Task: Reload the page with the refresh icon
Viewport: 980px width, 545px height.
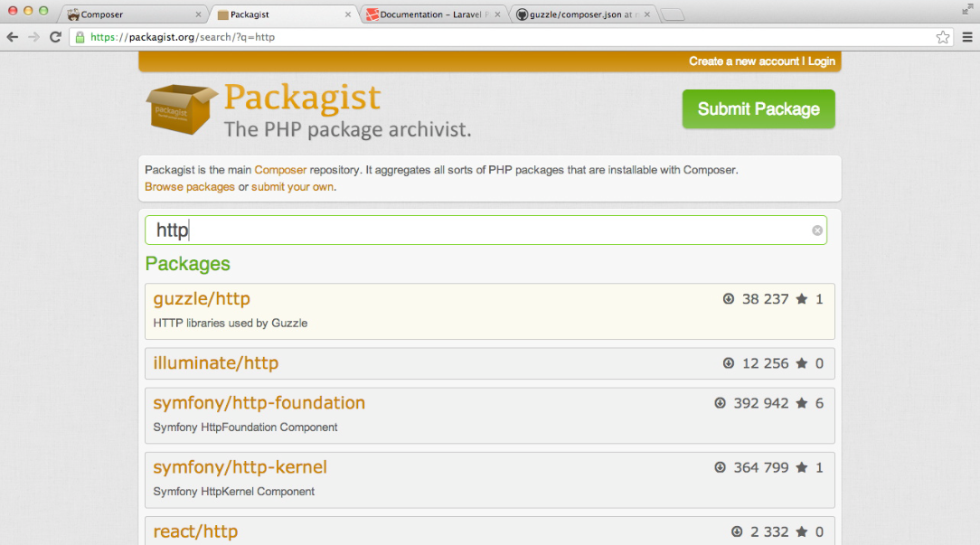Action: pos(55,37)
